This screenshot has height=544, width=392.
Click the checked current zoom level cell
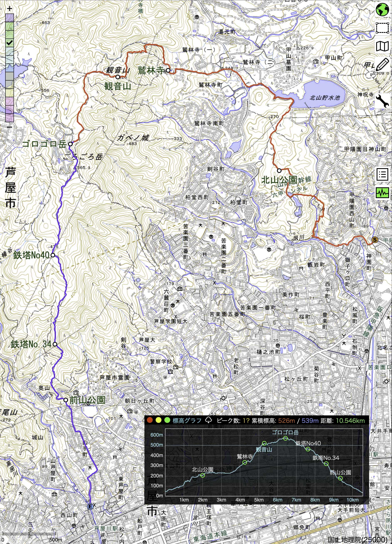9,43
